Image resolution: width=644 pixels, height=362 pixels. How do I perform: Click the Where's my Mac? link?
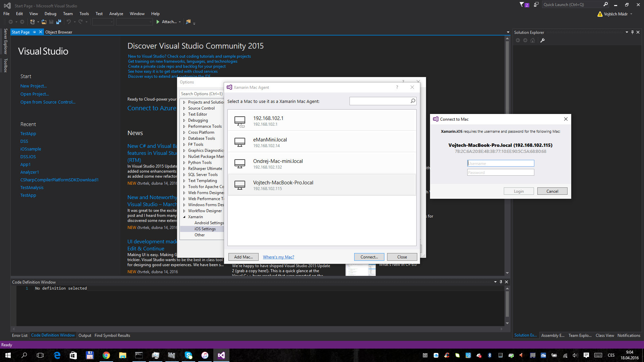pos(278,257)
